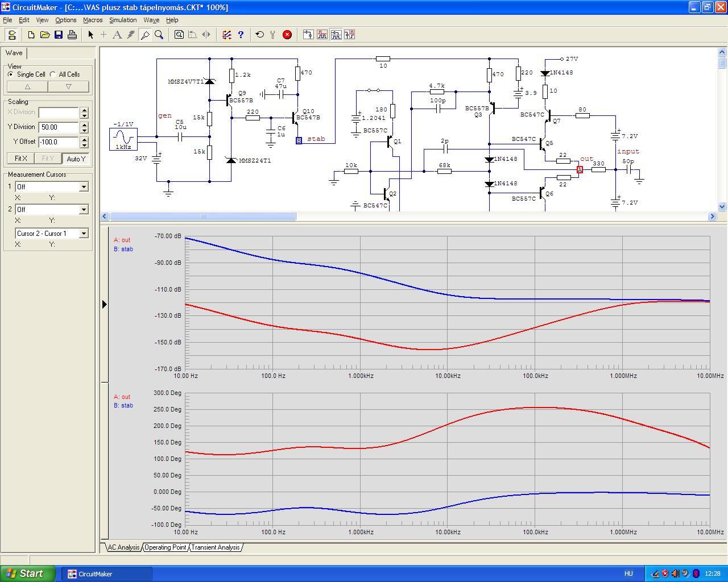This screenshot has width=728, height=582.
Task: Click the schematic horizontal scrollbar thumb
Action: (202, 217)
